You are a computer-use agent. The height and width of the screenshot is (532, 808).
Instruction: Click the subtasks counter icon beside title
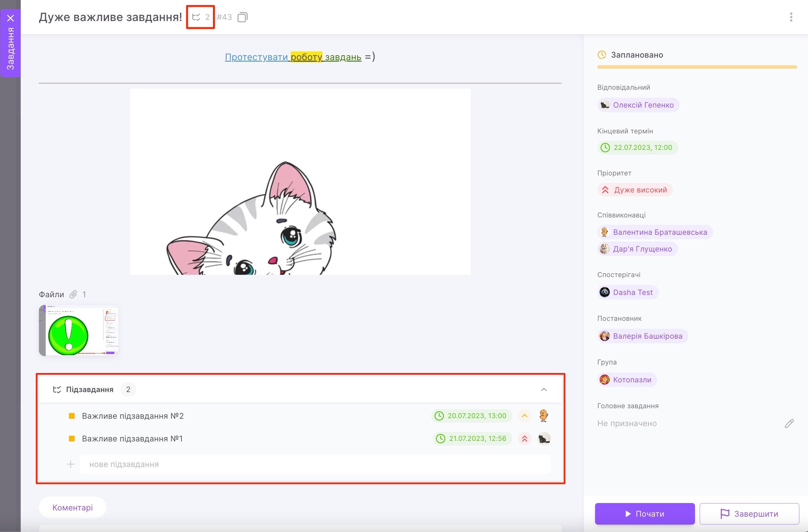(x=196, y=17)
